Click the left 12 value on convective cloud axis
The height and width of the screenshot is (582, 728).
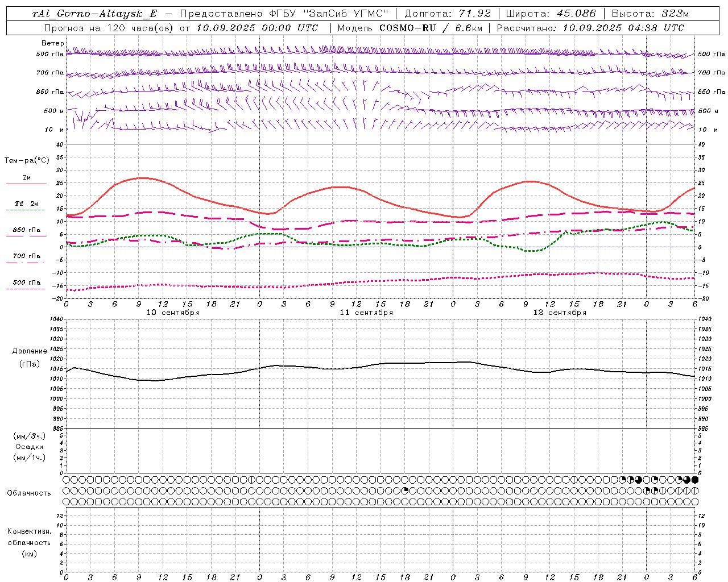click(60, 516)
